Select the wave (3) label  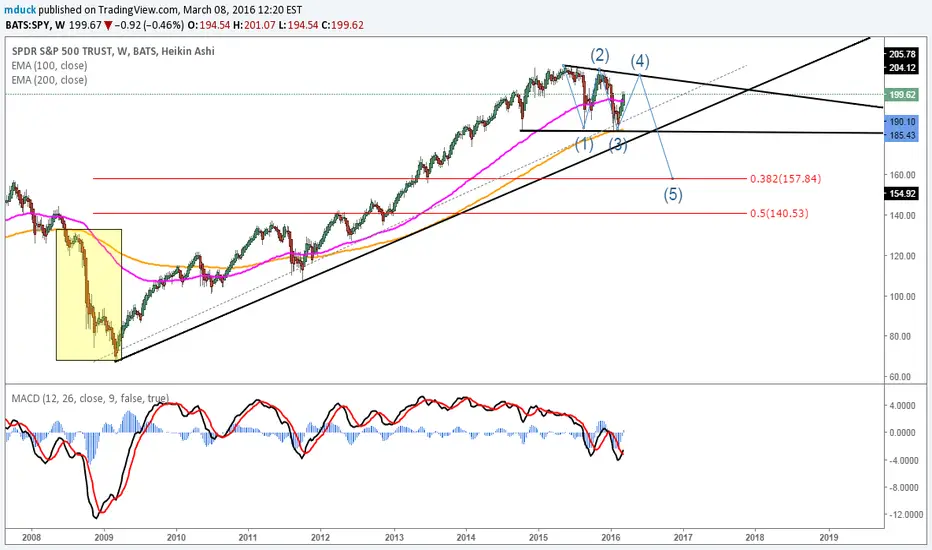pos(618,144)
